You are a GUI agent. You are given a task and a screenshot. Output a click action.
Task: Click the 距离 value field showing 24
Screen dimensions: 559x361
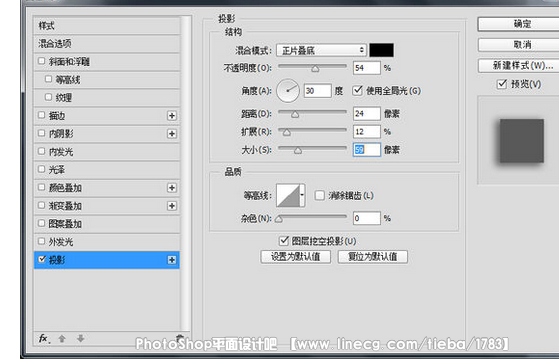point(367,114)
